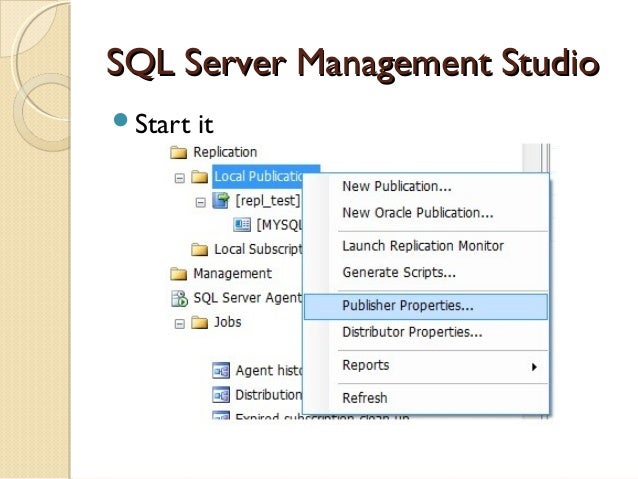Click the Agent history job icon
Screen dimensions: 638x479
click(x=221, y=371)
